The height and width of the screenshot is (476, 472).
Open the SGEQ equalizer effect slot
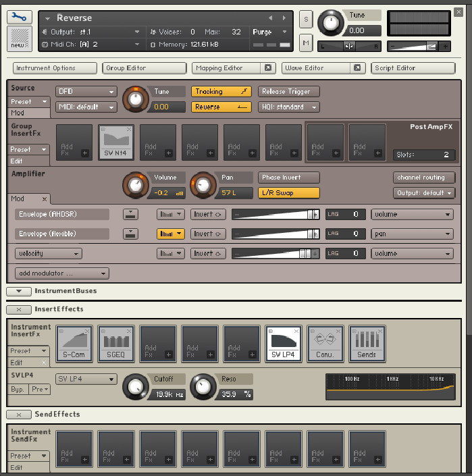point(116,344)
